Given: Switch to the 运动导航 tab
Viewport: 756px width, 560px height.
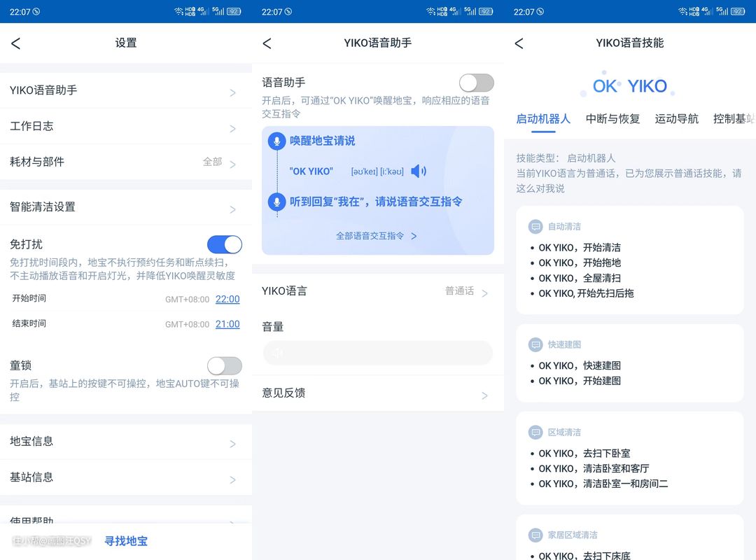Looking at the screenshot, I should pyautogui.click(x=676, y=119).
